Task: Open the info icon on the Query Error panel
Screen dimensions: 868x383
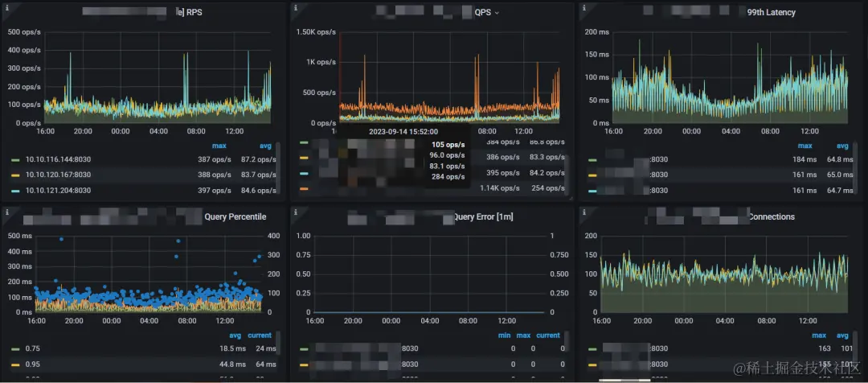Action: (295, 212)
